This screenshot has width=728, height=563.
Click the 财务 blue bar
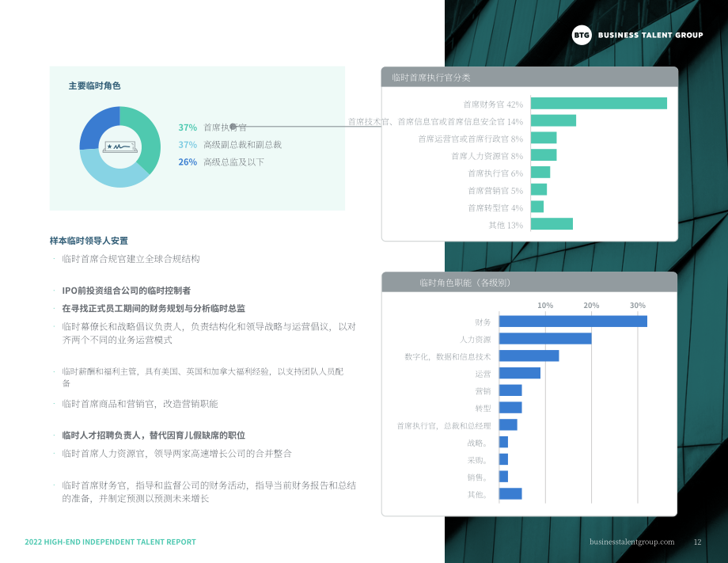pos(573,321)
